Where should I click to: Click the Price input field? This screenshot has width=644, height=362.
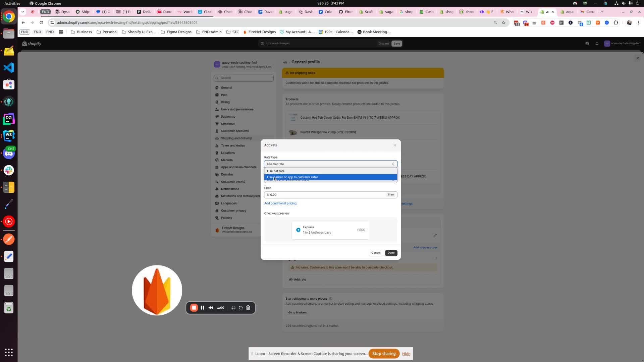(325, 195)
